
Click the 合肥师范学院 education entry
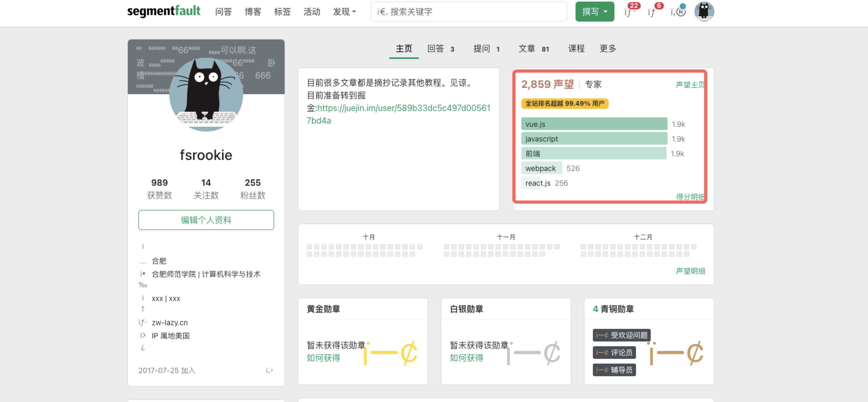click(206, 274)
